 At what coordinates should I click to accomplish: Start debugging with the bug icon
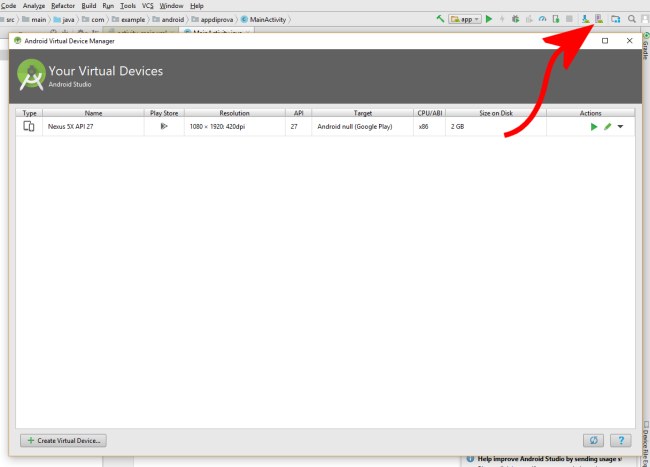pos(516,19)
